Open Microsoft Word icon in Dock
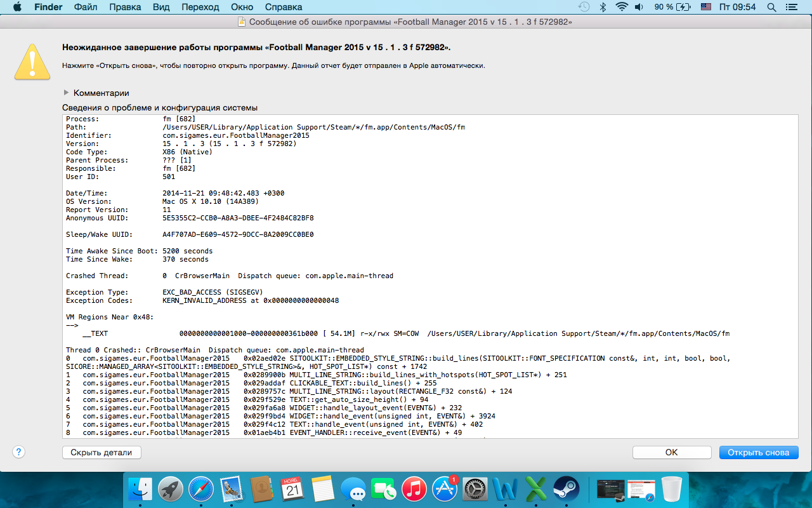 (506, 490)
